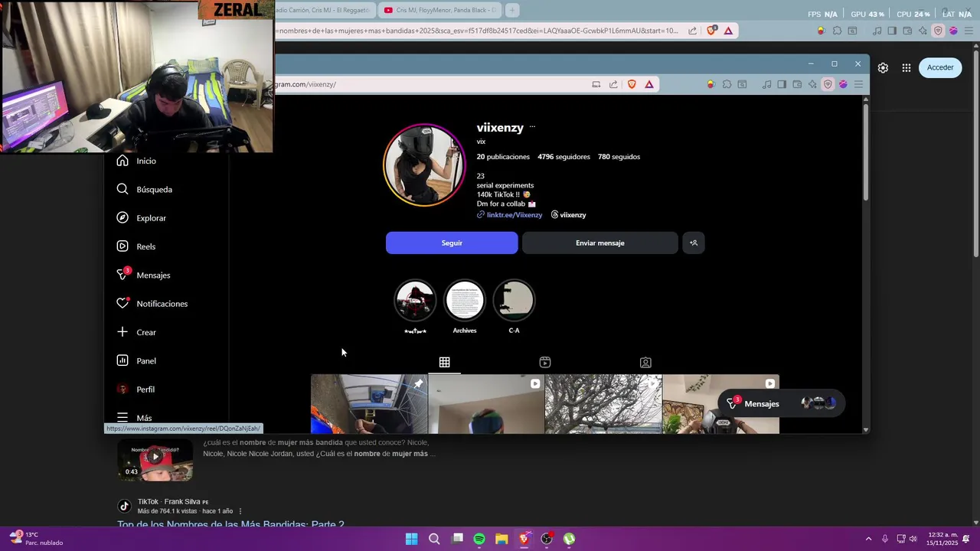Select the posts grid tab
The height and width of the screenshot is (551, 980).
pos(444,362)
